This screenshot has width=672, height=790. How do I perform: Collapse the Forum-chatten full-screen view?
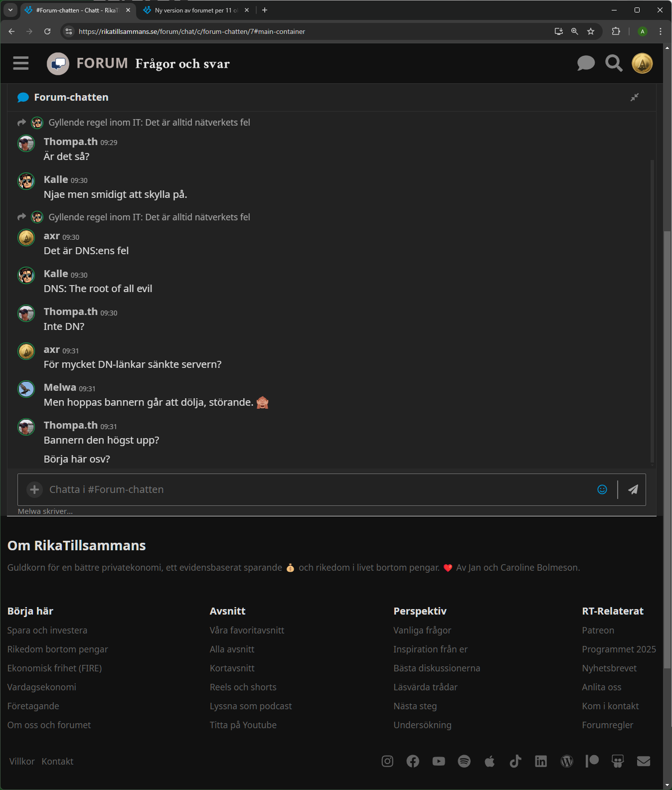pyautogui.click(x=634, y=97)
